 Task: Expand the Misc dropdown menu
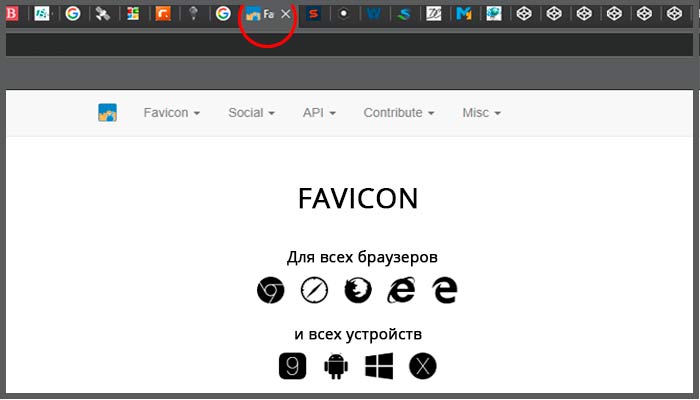click(x=481, y=113)
